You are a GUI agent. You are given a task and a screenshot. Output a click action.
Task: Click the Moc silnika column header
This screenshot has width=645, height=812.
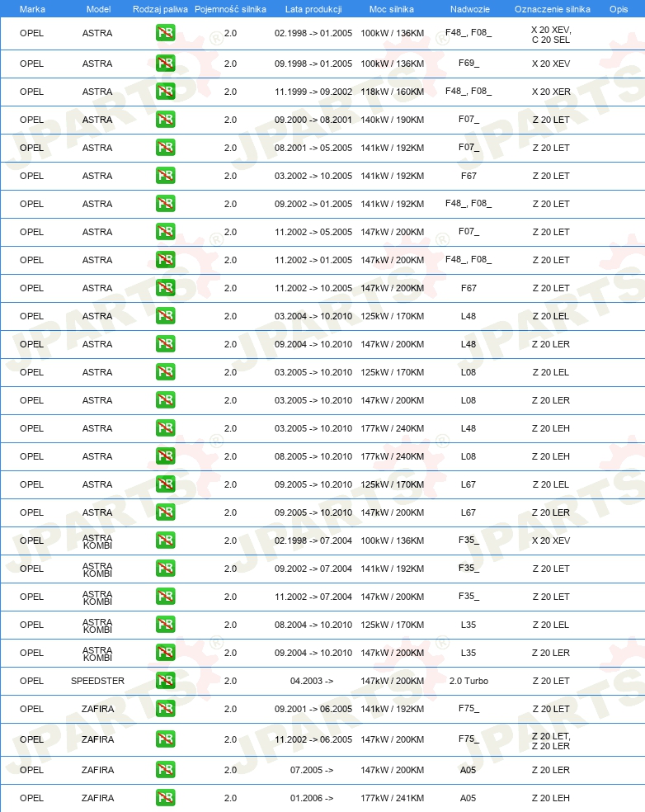click(x=391, y=9)
